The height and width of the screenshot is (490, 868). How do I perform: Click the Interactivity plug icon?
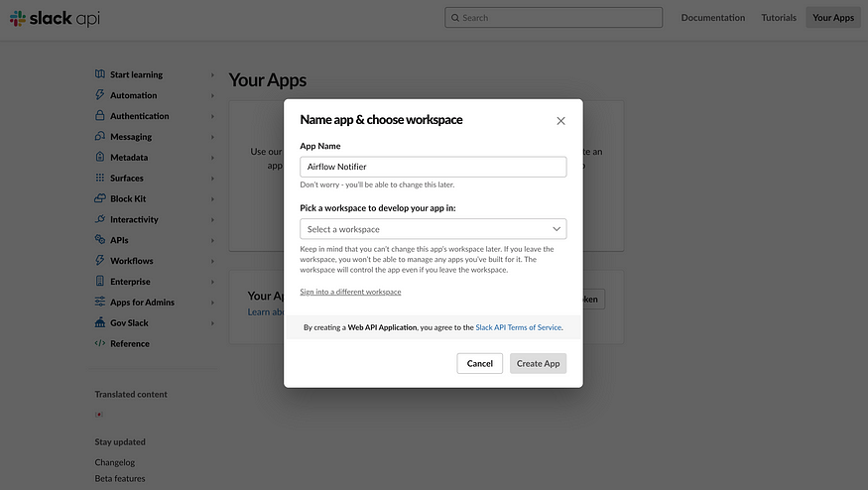point(99,218)
